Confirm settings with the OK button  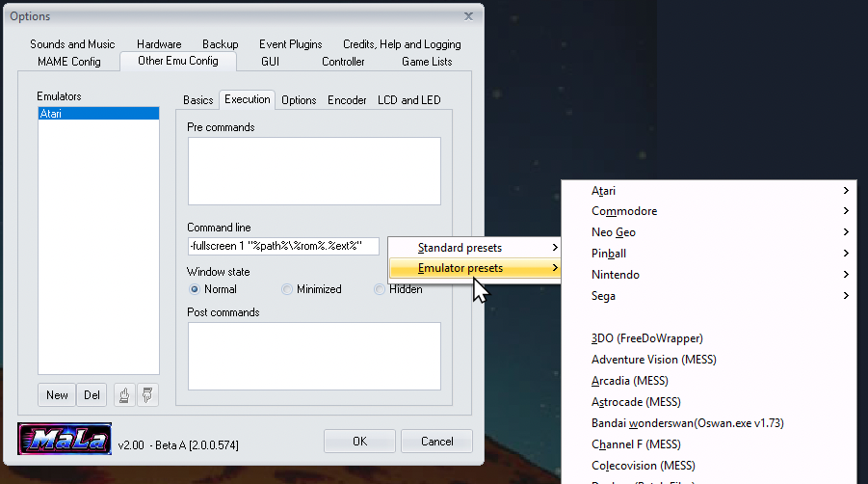pyautogui.click(x=360, y=442)
